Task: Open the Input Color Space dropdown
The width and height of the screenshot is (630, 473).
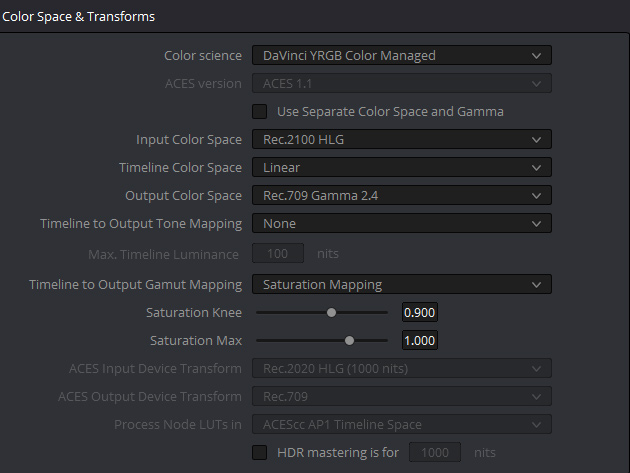Action: point(402,139)
